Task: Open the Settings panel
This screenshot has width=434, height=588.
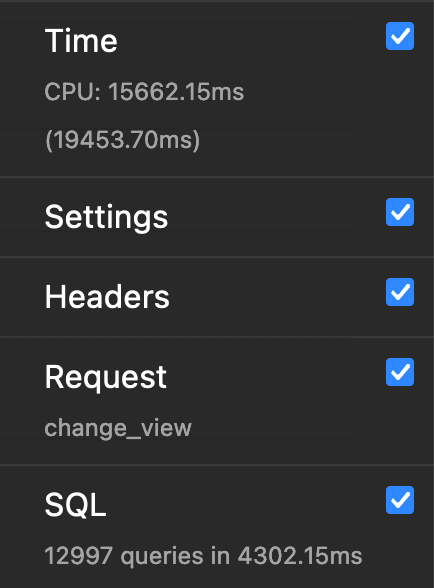Action: click(106, 218)
